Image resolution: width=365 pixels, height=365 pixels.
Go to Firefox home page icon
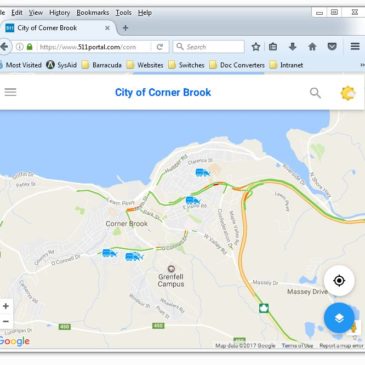coord(312,47)
